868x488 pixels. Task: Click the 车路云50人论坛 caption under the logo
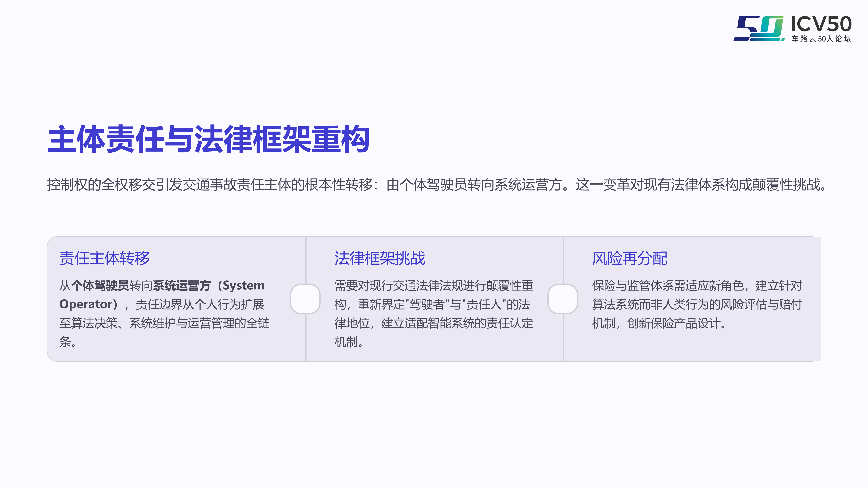click(x=821, y=39)
